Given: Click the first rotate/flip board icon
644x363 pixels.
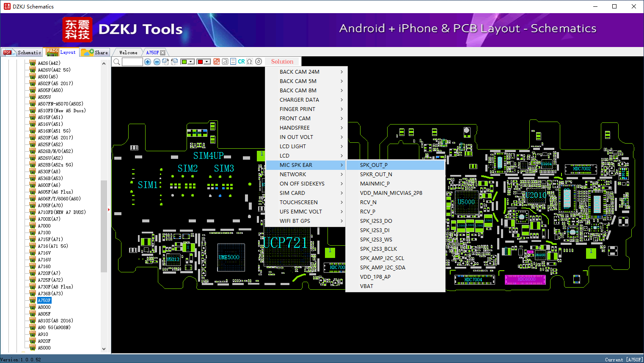Looking at the screenshot, I should pyautogui.click(x=165, y=62).
